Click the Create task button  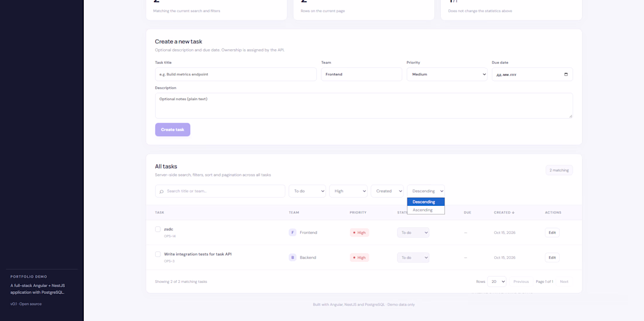click(x=173, y=130)
